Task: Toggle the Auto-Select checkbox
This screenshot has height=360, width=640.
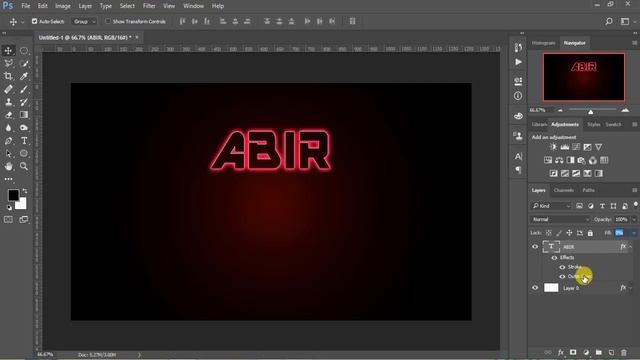Action: pos(35,21)
